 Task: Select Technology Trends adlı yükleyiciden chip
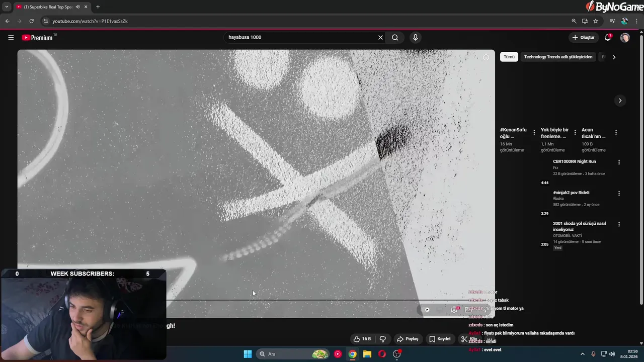click(x=558, y=57)
